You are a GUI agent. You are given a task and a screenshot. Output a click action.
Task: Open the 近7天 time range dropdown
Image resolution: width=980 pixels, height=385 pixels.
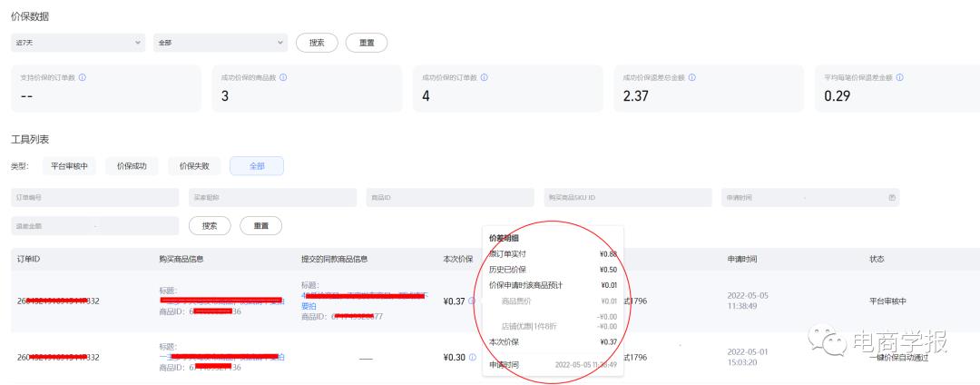[x=78, y=43]
